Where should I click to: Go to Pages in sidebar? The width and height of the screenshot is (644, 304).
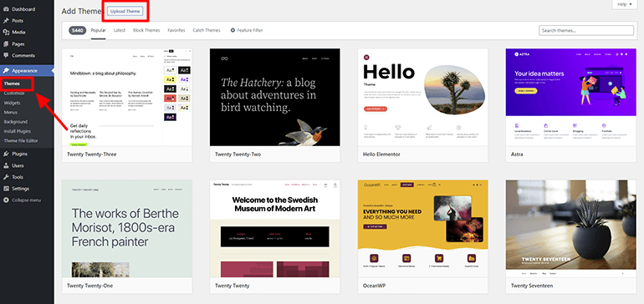click(18, 44)
